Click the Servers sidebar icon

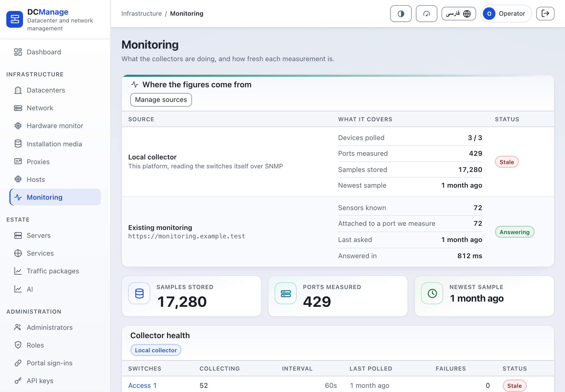point(18,235)
